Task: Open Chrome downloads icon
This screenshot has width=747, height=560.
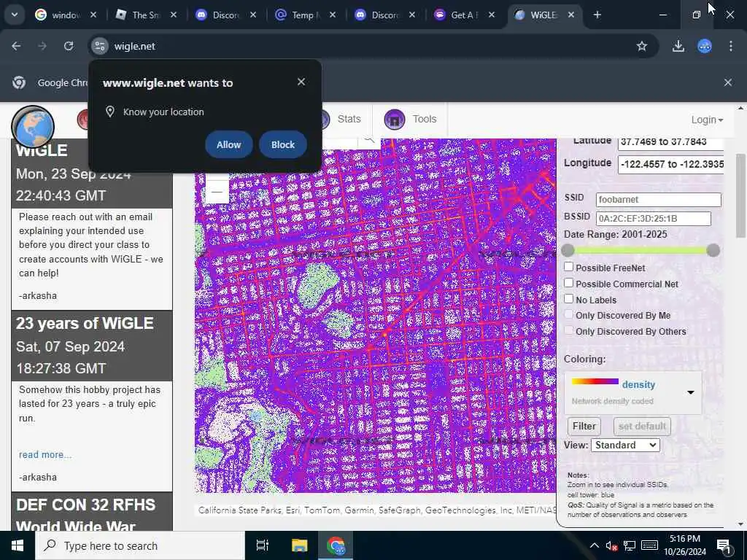Action: point(678,46)
